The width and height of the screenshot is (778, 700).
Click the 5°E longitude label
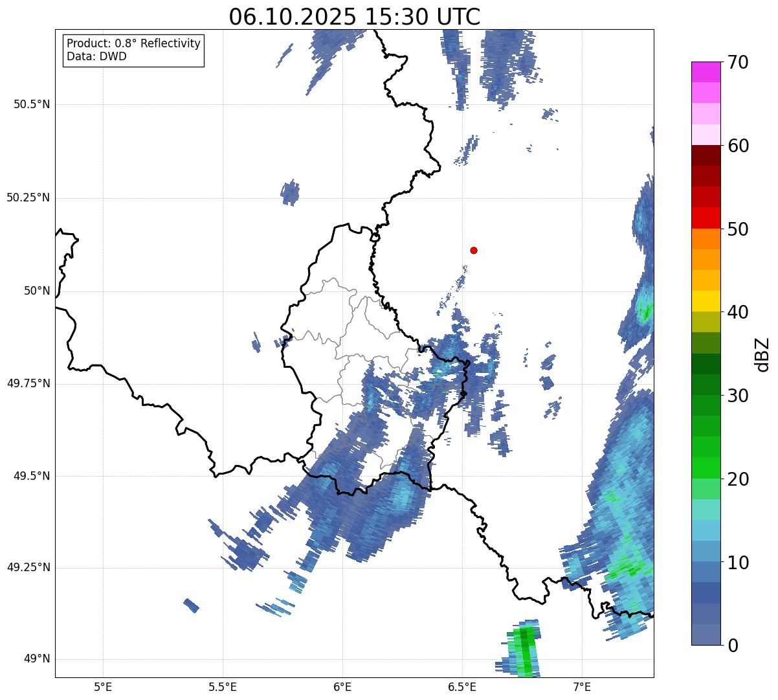(x=103, y=686)
